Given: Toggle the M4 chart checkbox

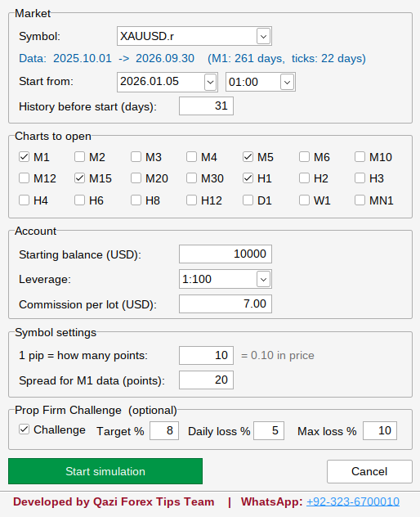Looking at the screenshot, I should [x=191, y=156].
